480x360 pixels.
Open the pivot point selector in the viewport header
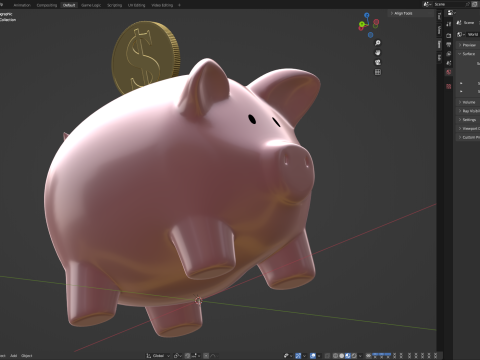tap(178, 356)
